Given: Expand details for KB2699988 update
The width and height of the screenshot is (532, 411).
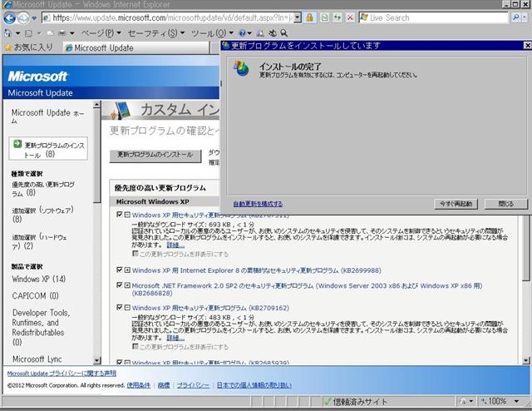Looking at the screenshot, I should 127,270.
